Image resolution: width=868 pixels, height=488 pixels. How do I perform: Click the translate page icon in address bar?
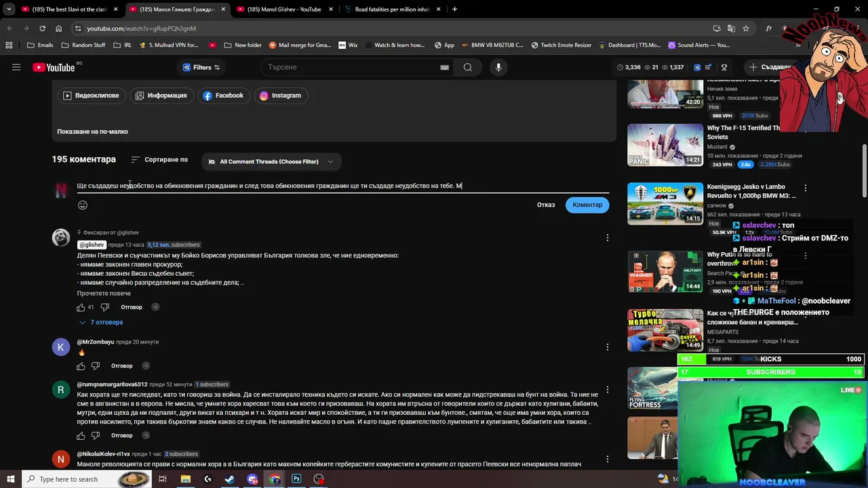[x=731, y=28]
